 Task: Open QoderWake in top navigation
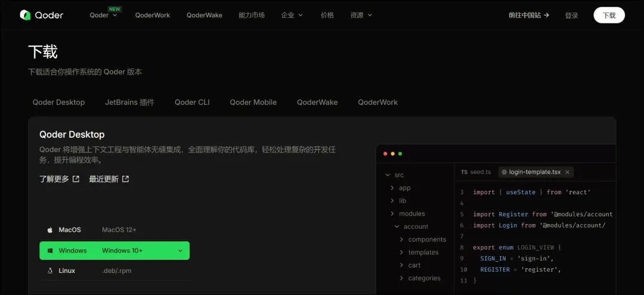pyautogui.click(x=204, y=15)
